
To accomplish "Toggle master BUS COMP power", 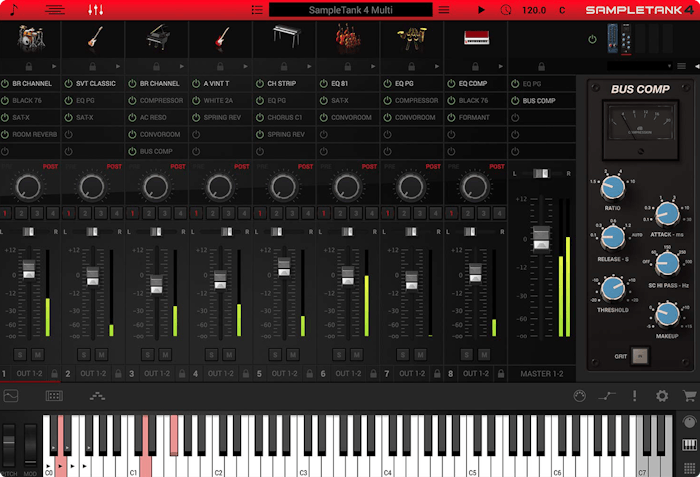I will pos(515,100).
